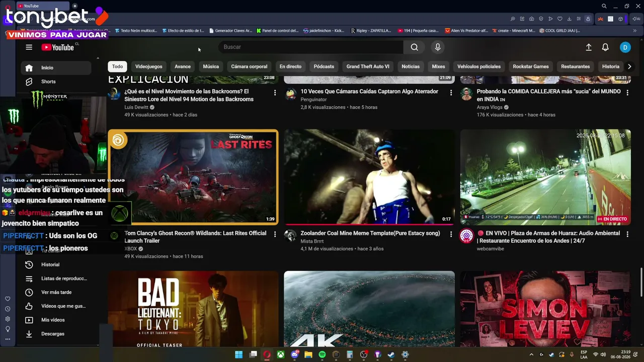Screen dimensions: 644x362
Task: Open options for Plaza de Armas live stream
Action: [627, 234]
